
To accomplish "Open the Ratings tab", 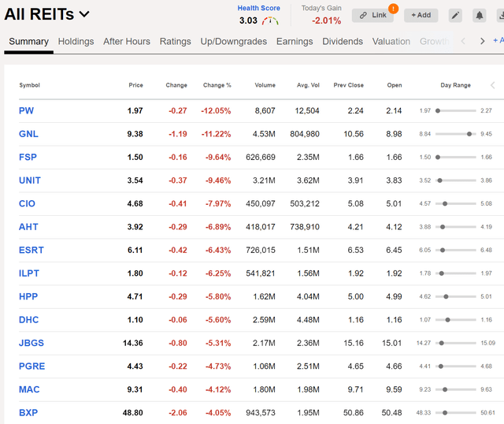I will point(175,42).
